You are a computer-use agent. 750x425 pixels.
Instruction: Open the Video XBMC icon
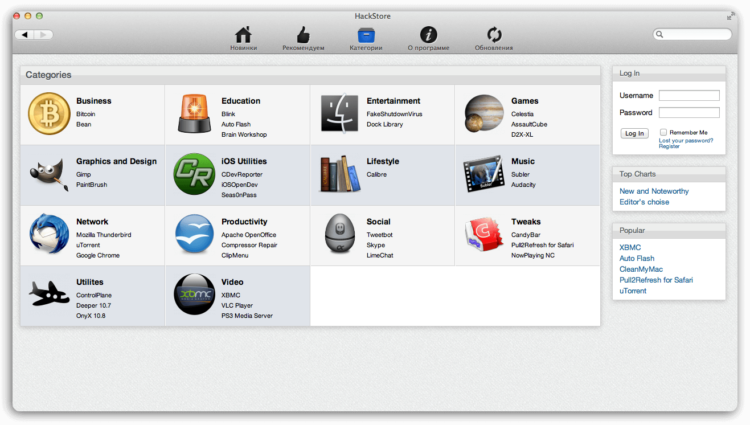click(194, 294)
